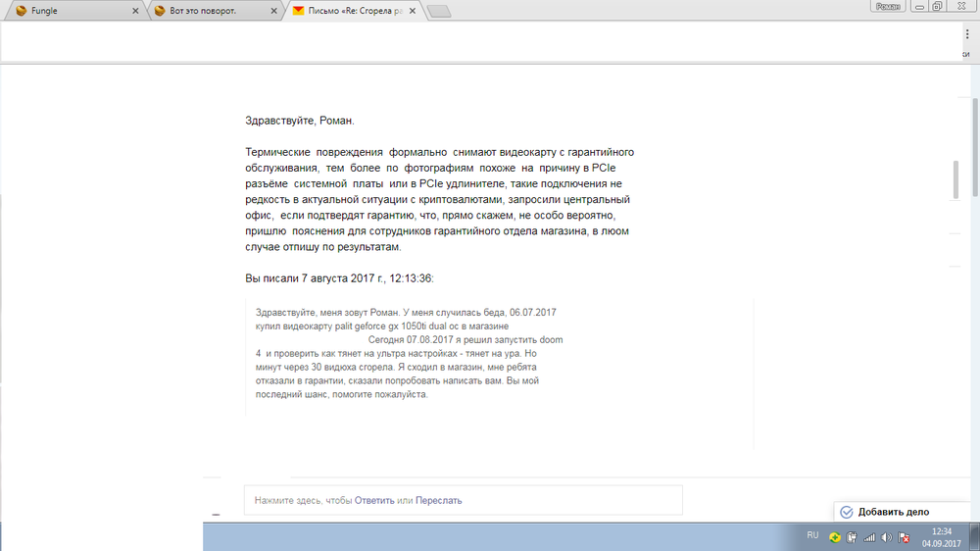Open the browser three-dot menu
Image resolution: width=980 pixels, height=551 pixels.
pyautogui.click(x=966, y=33)
